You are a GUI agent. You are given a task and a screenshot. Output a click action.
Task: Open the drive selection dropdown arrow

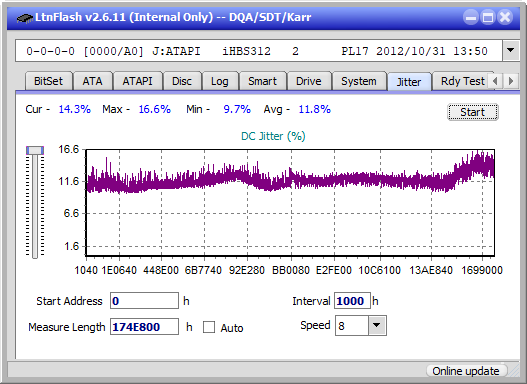[x=511, y=51]
